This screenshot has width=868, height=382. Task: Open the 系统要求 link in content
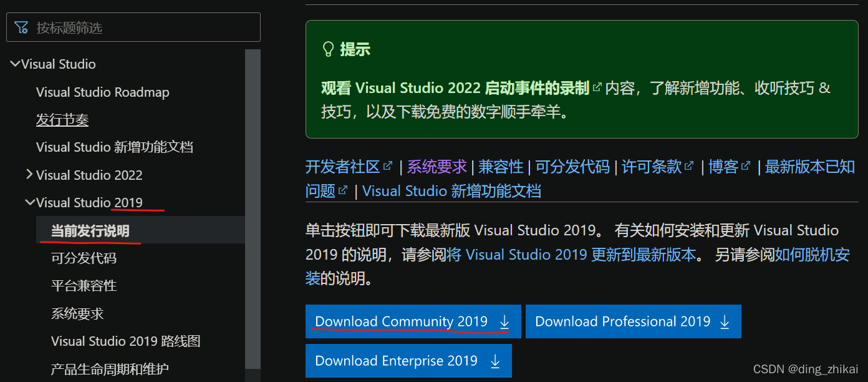[436, 167]
